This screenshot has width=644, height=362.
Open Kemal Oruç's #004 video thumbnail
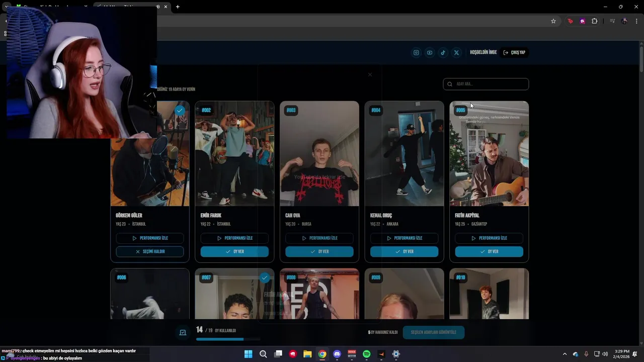pos(404,154)
